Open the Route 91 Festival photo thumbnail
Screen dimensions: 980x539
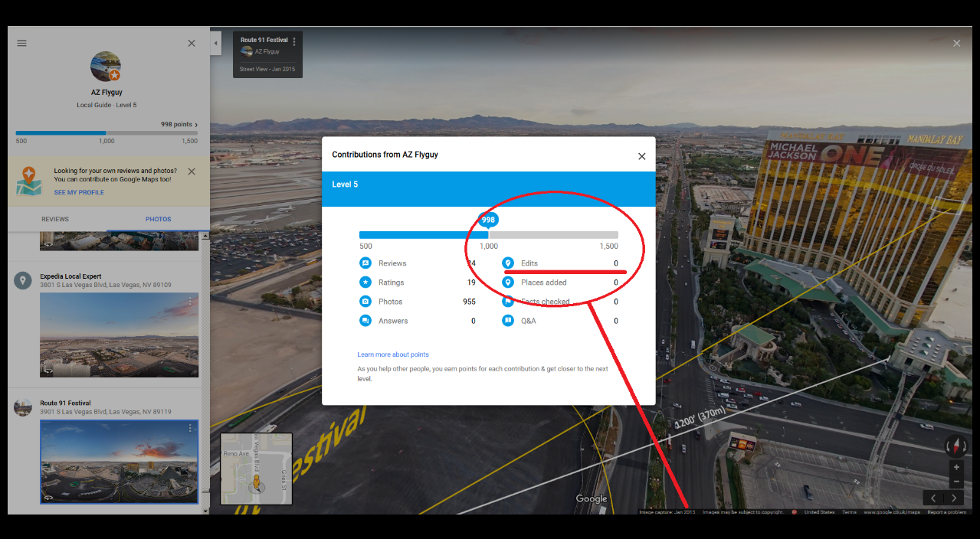pos(119,462)
